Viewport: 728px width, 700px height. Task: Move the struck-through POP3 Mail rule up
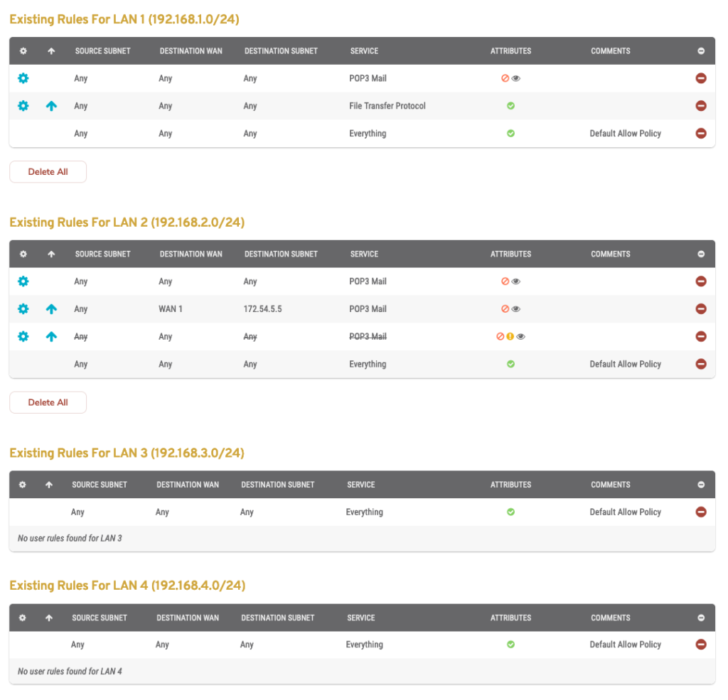(50, 336)
